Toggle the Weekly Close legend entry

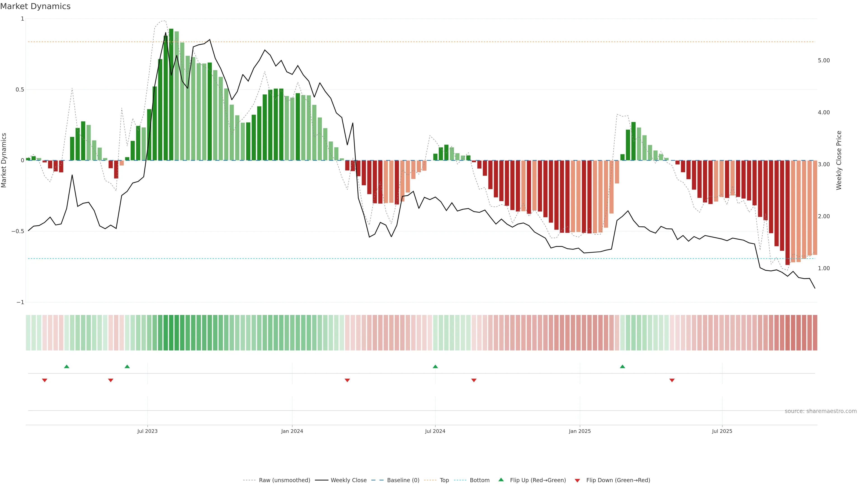pyautogui.click(x=348, y=480)
